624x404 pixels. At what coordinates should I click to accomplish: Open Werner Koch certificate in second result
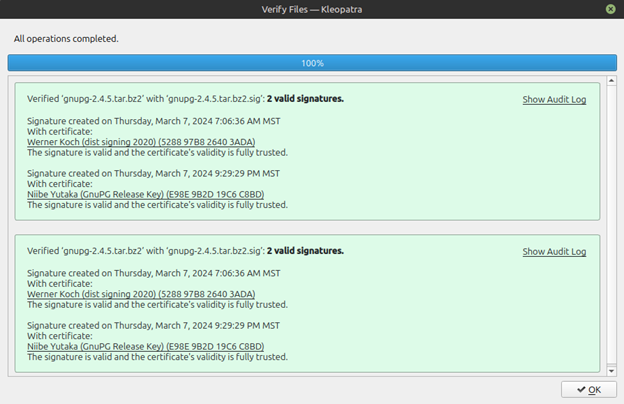point(141,294)
